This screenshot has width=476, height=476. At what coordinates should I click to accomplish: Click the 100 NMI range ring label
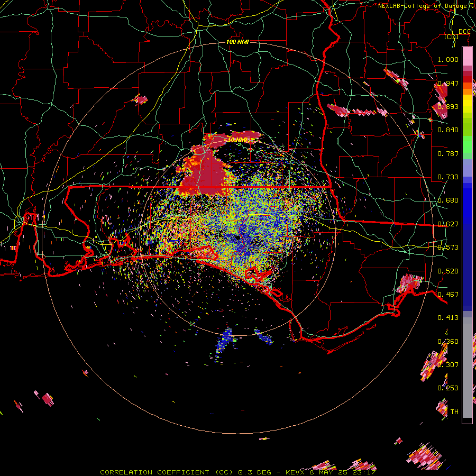237,42
